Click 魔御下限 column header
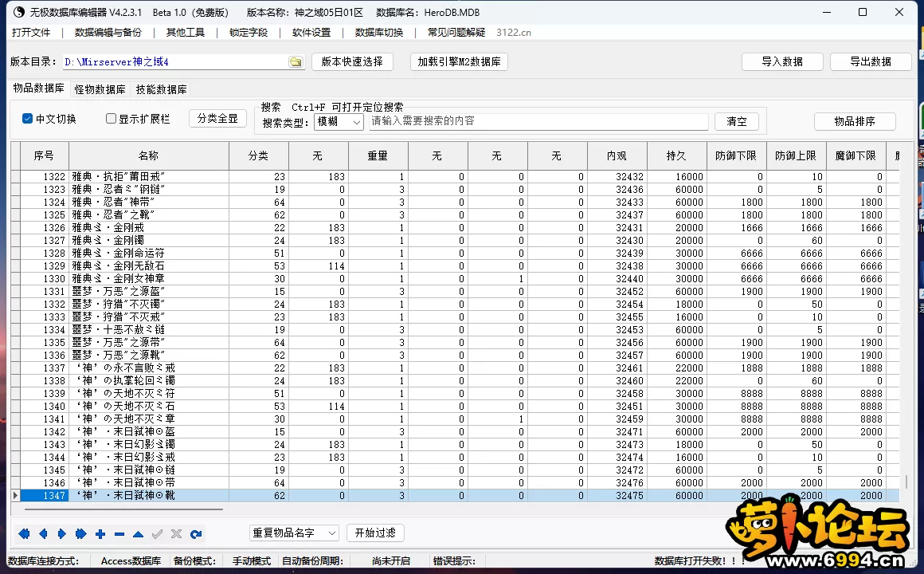924x574 pixels. [855, 155]
